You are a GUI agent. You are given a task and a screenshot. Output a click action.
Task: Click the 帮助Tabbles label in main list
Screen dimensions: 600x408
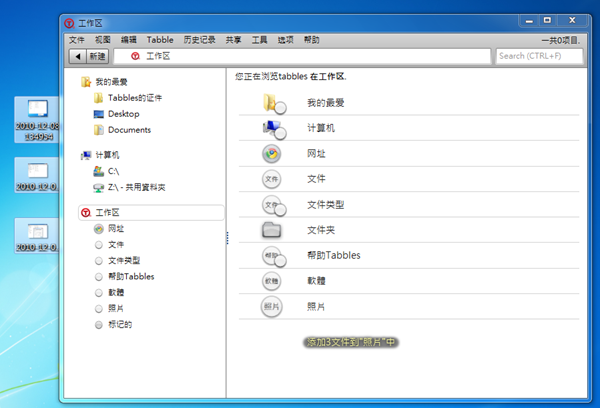pyautogui.click(x=334, y=255)
